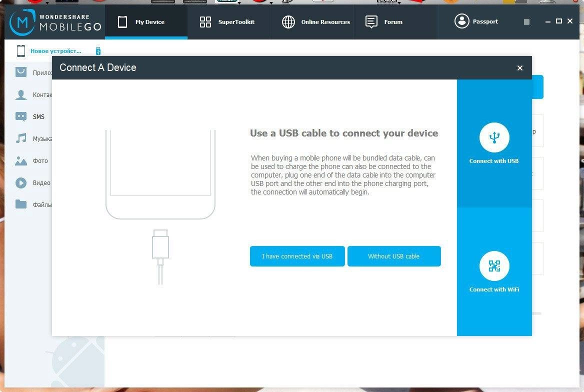Click the Connect with WiFi label
Screen dimensions: 584x392
(494, 289)
